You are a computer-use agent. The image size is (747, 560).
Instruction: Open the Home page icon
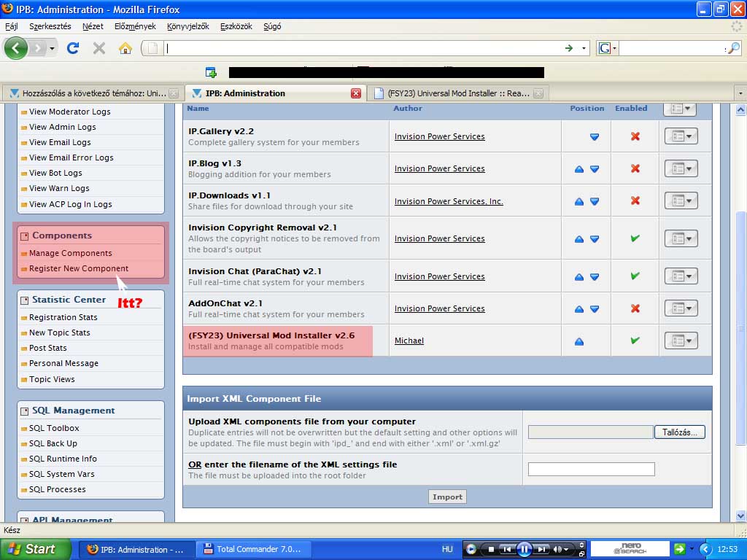(125, 48)
